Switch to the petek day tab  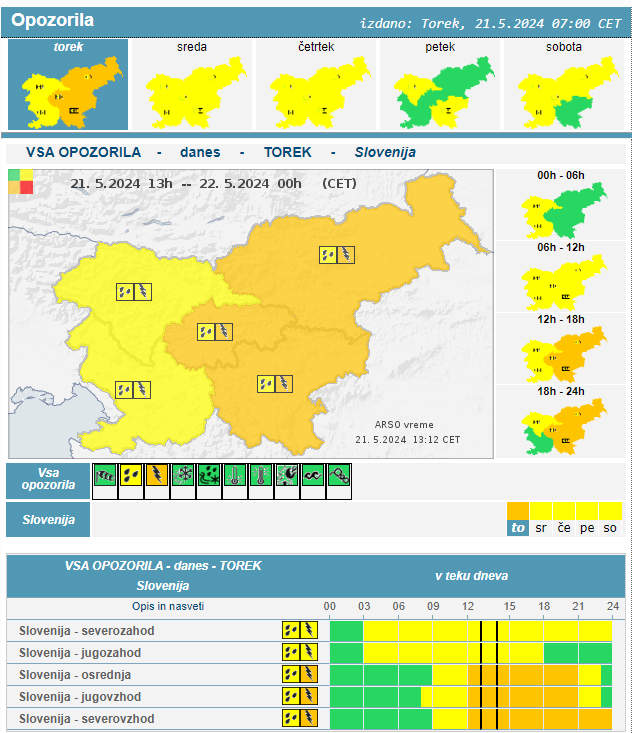tap(440, 85)
